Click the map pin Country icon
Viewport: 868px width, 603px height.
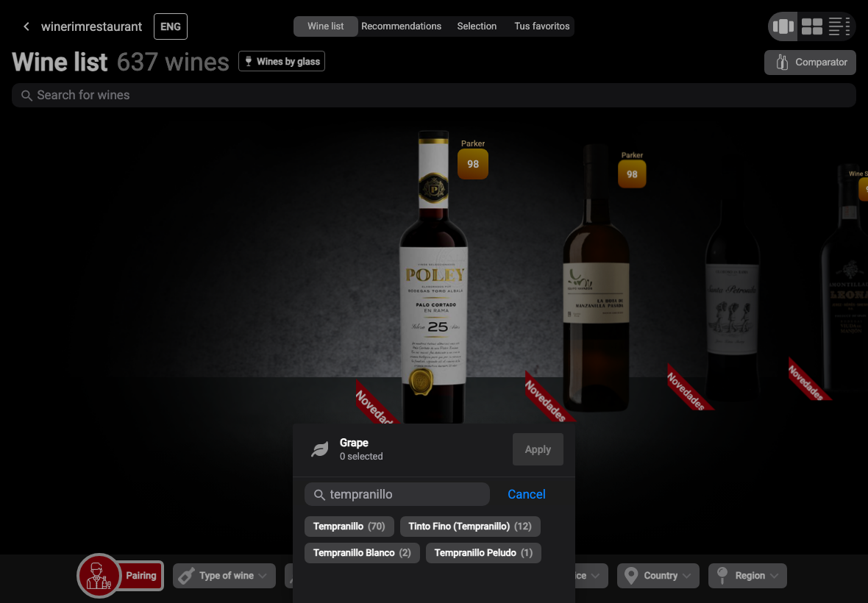(x=630, y=576)
